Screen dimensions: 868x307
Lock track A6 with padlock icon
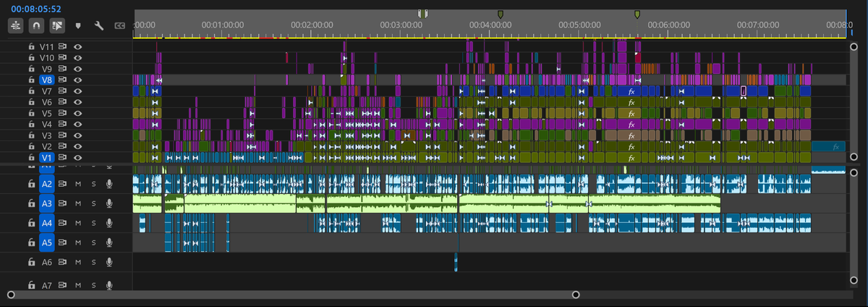(x=31, y=262)
